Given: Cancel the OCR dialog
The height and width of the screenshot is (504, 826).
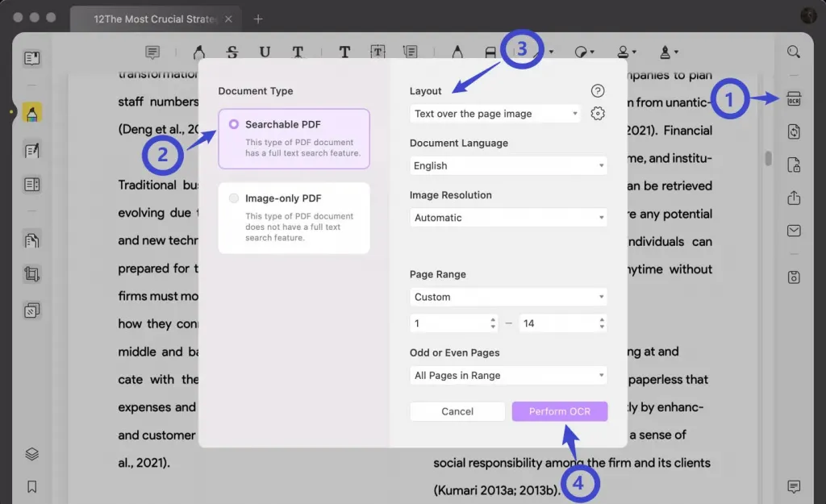Looking at the screenshot, I should pyautogui.click(x=457, y=411).
